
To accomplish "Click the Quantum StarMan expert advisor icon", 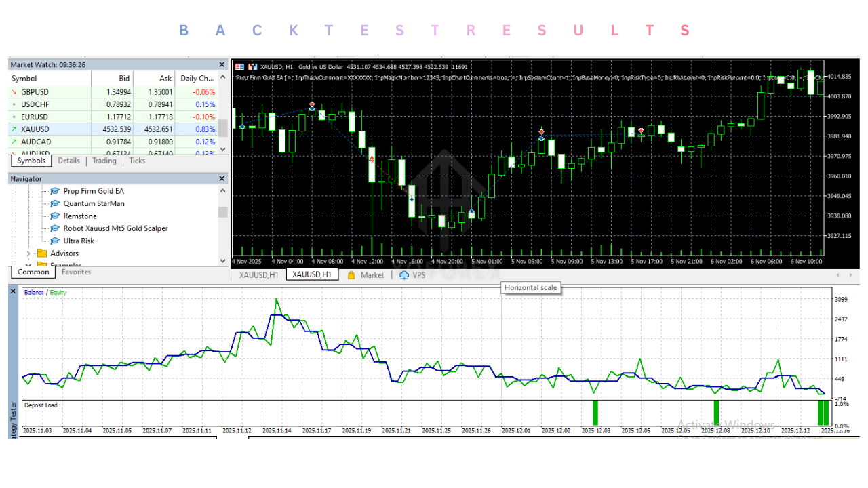I will pos(55,203).
